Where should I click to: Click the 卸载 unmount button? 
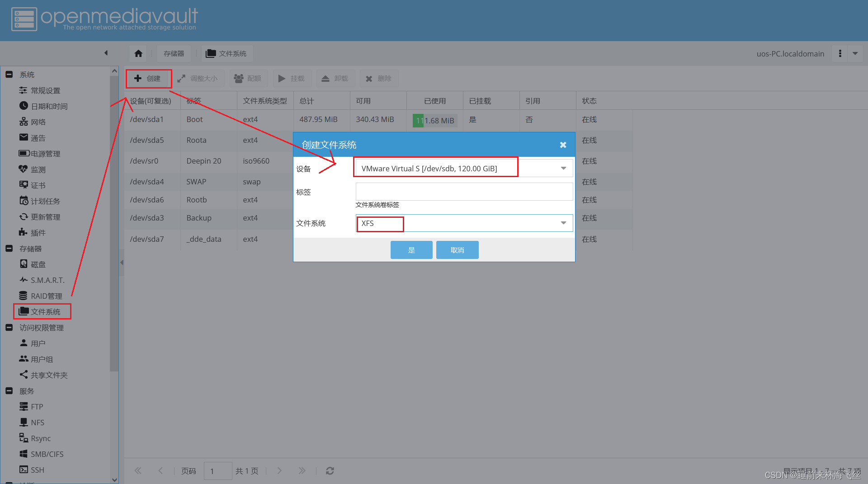[x=335, y=79]
